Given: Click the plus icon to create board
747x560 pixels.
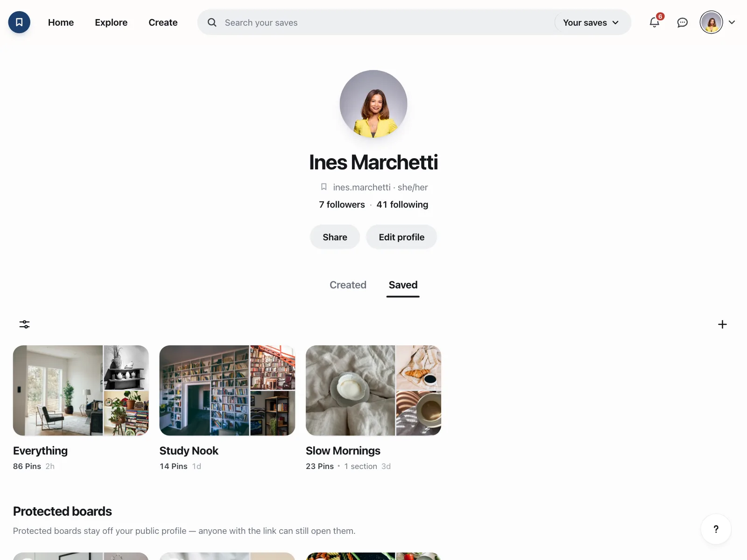Looking at the screenshot, I should [x=722, y=324].
